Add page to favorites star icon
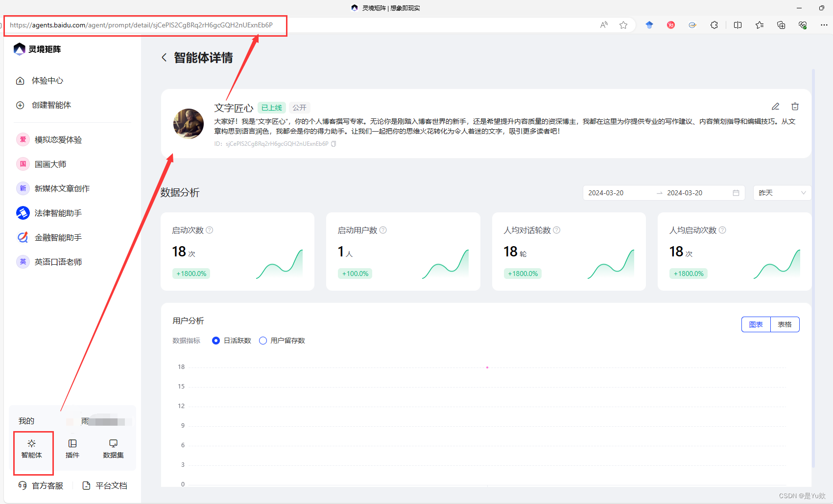 coord(623,25)
